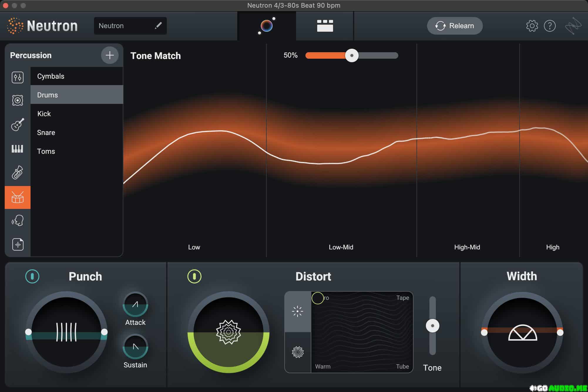Select the bass speaker category icon
This screenshot has width=588, height=392.
(18, 100)
